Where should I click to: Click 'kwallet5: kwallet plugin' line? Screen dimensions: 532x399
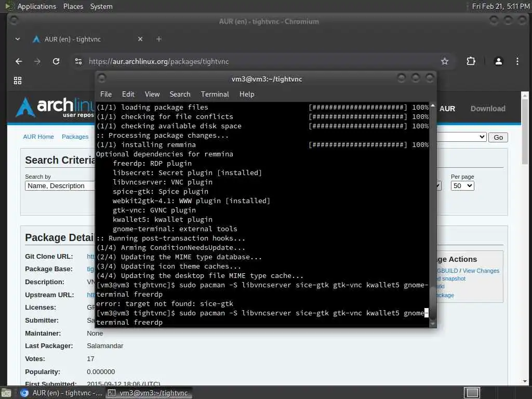coord(163,220)
